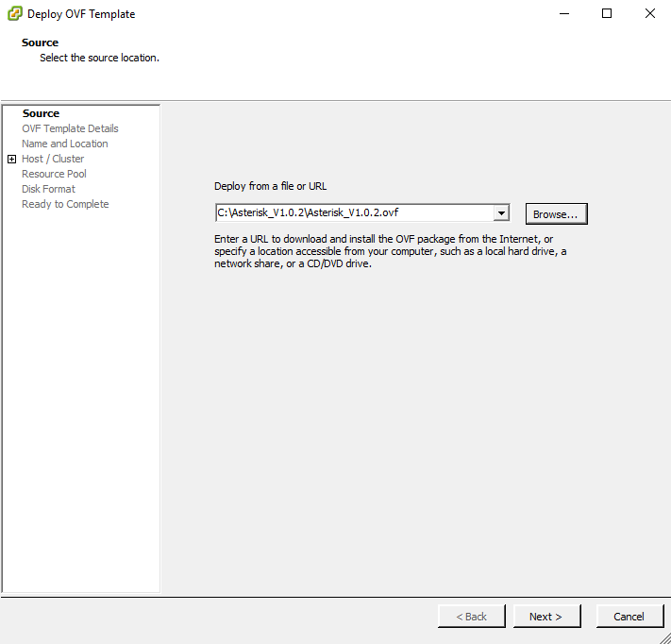The image size is (671, 644).
Task: Select the Source step in the sidebar
Action: coord(42,113)
